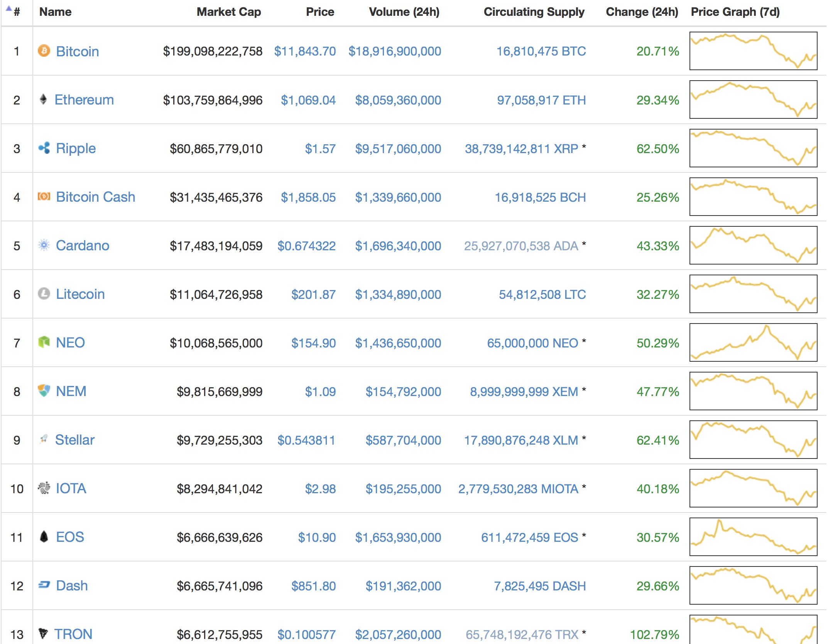Screen dimensions: 828x644
Task: Sort table by Volume (24h) header
Action: click(404, 12)
